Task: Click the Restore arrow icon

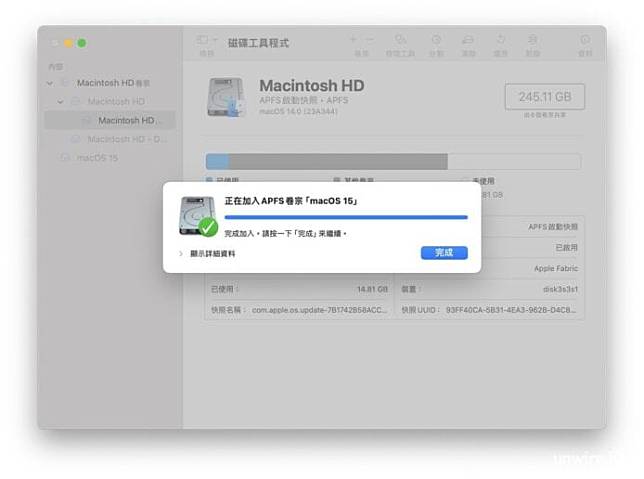Action: (500, 39)
